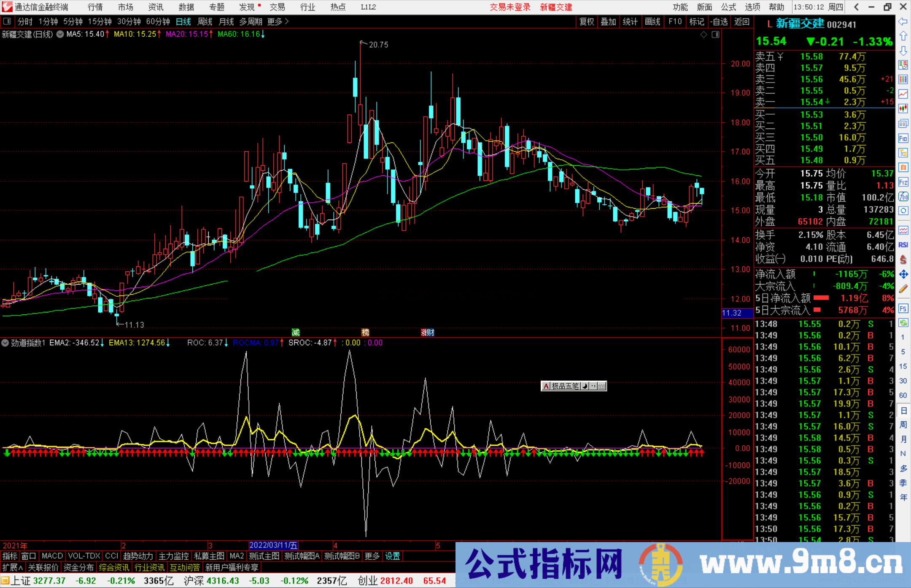Activate the 复权 price adjustment toggle
Viewport: 911px width, 588px height.
click(x=587, y=21)
